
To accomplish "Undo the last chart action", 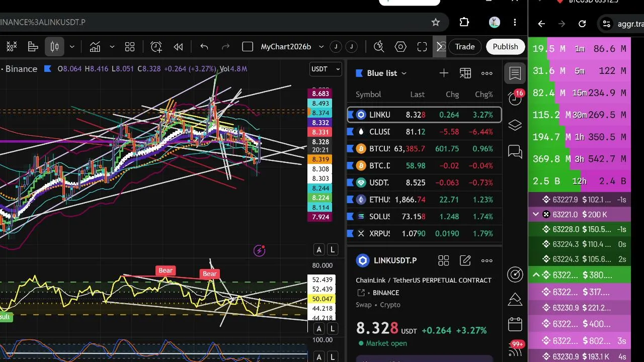I will pyautogui.click(x=204, y=47).
